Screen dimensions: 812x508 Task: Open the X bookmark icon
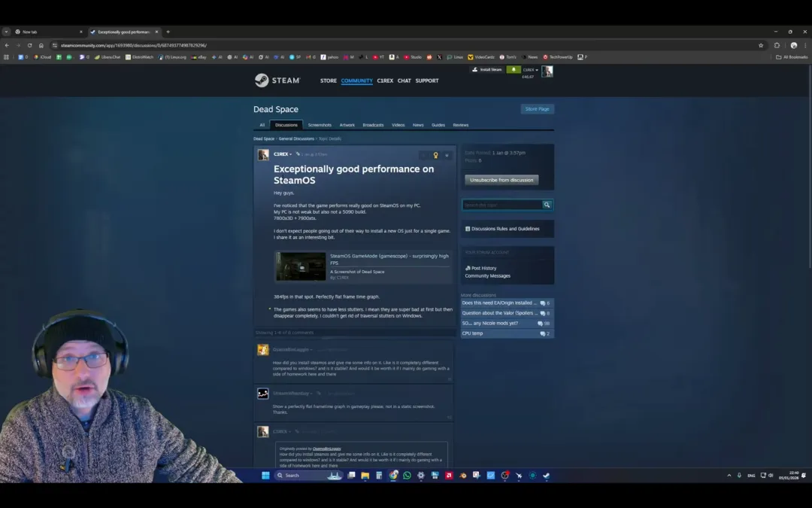[440, 57]
